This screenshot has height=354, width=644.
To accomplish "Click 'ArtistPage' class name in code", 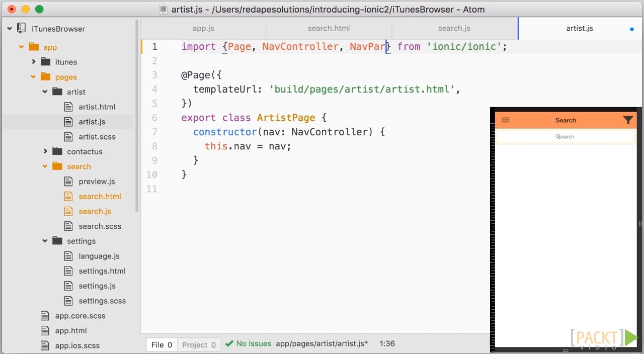I will [x=286, y=118].
